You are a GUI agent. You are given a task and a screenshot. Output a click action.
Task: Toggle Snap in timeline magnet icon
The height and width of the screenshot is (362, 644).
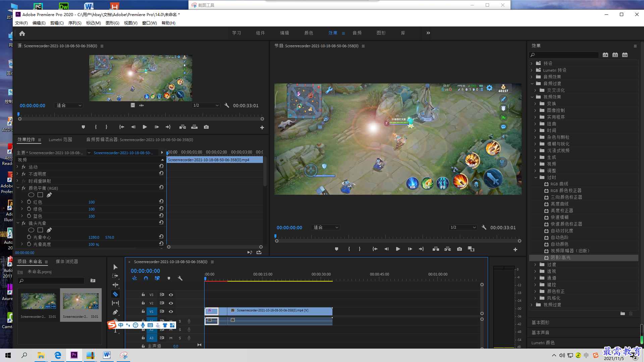(x=146, y=278)
